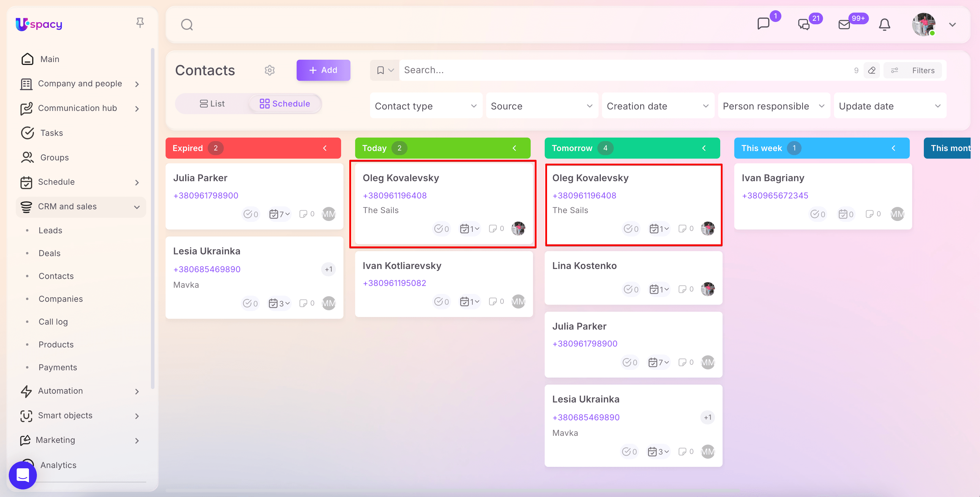Open Source filter dropdown
980x497 pixels.
[542, 106]
